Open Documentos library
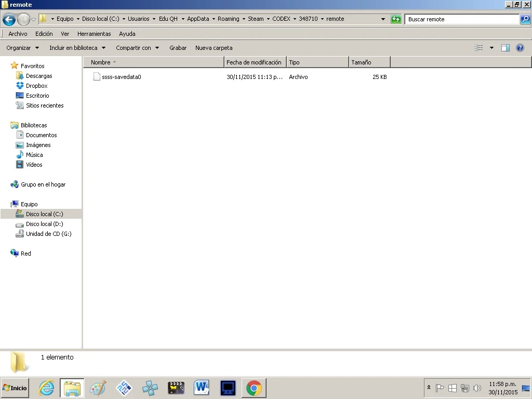Screen dimensions: 532x399 (x=42, y=135)
